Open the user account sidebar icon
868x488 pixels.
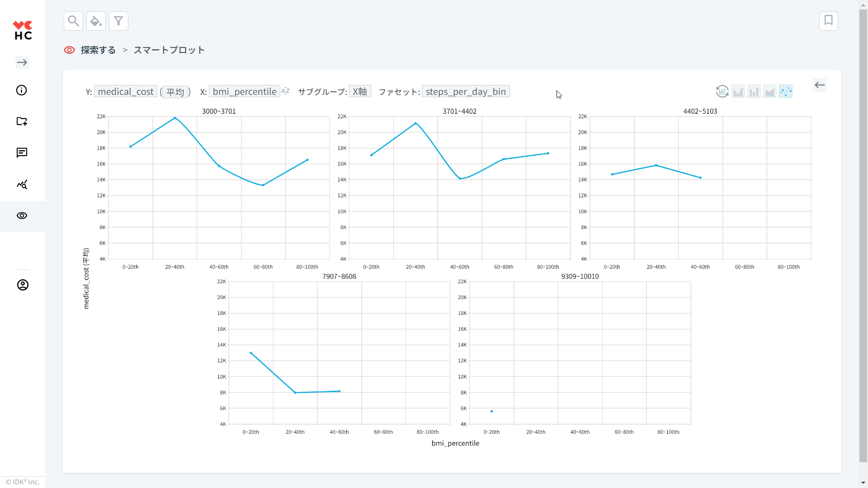pos(23,285)
